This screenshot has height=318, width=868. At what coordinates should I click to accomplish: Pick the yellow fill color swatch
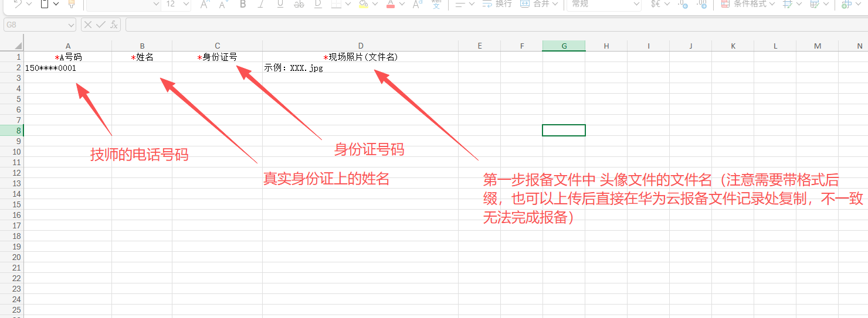[363, 4]
